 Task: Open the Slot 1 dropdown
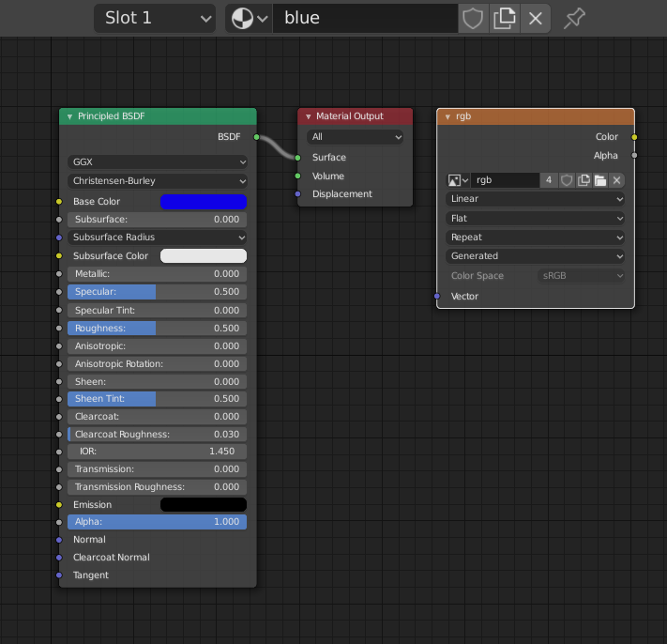click(154, 18)
